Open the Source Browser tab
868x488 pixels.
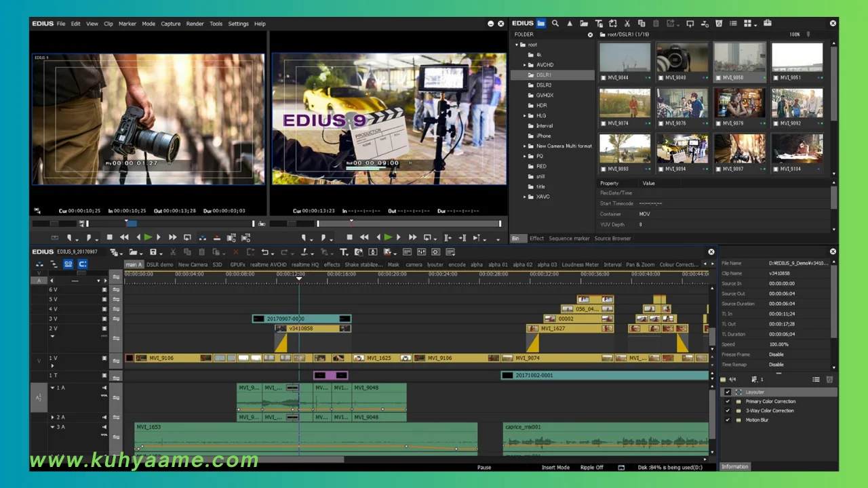point(613,239)
